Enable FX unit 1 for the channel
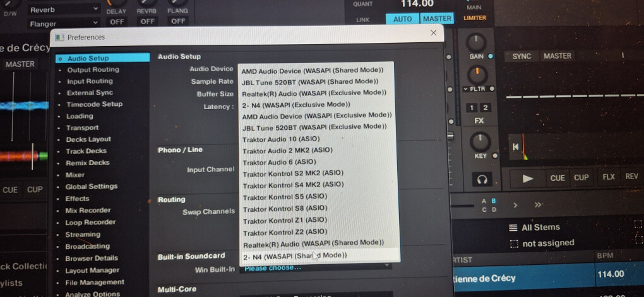Viewport: 644px width, 297px height. coord(472,107)
